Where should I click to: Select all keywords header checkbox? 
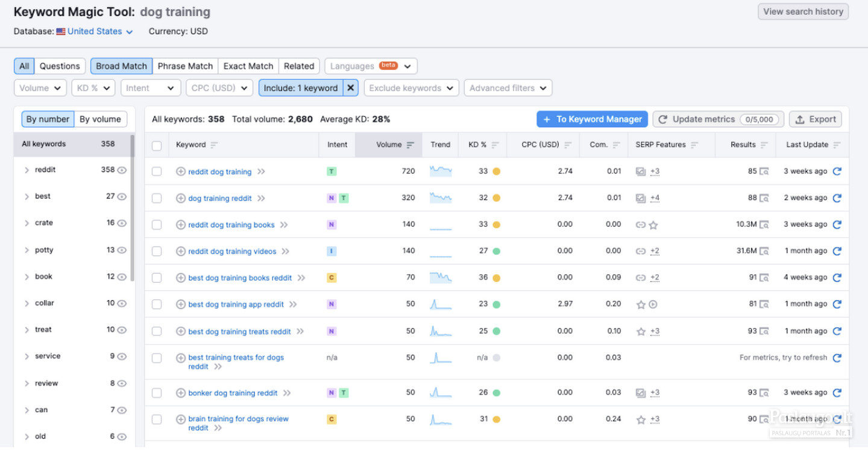coord(157,146)
